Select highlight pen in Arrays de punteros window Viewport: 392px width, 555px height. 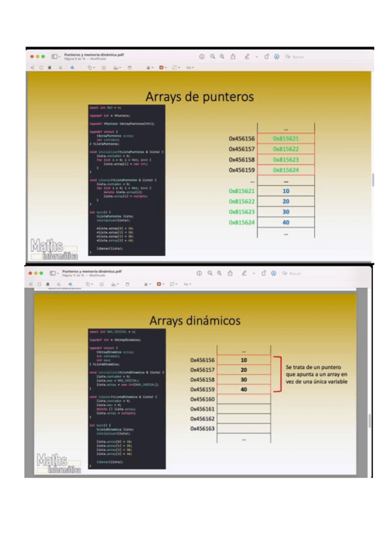tap(247, 57)
